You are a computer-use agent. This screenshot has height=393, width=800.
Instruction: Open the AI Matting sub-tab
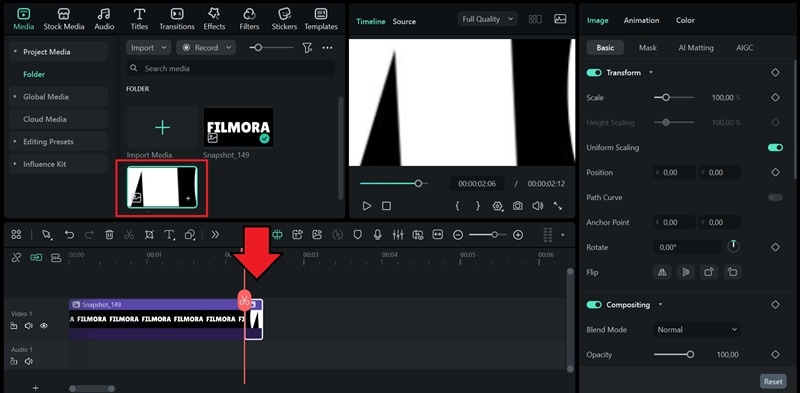pos(696,47)
